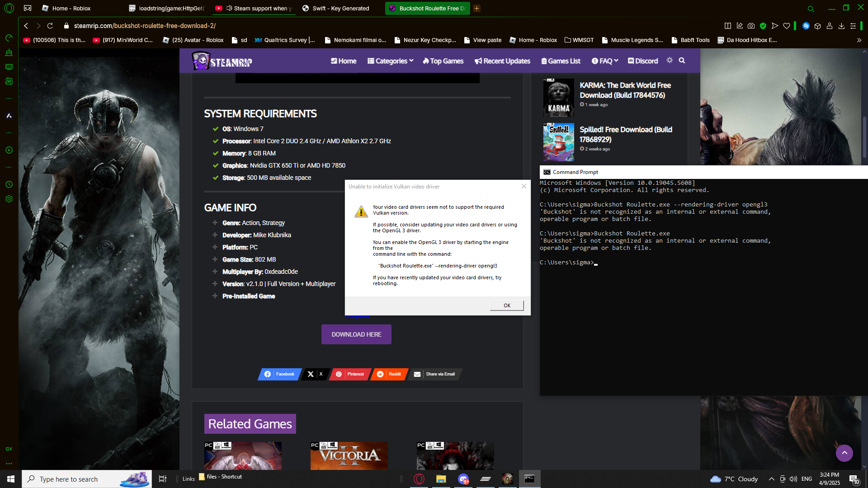Open the Windows notification center icon
The height and width of the screenshot is (488, 868).
pos(854,479)
